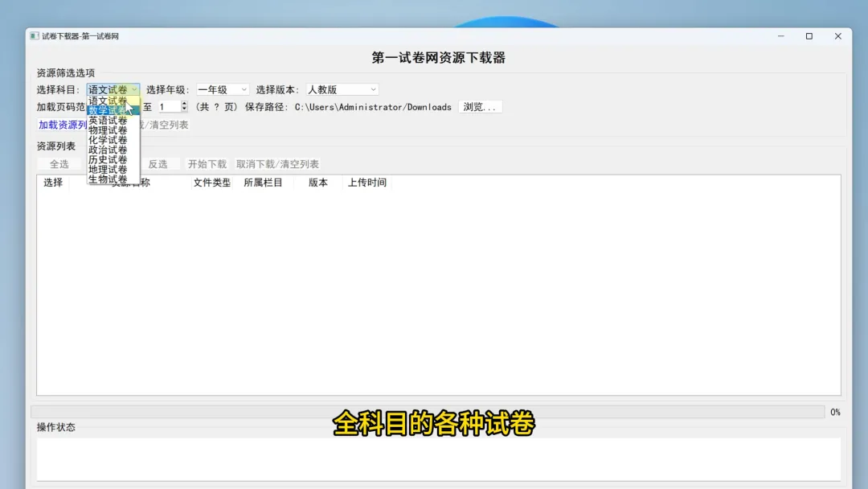The width and height of the screenshot is (868, 489).
Task: Click the 版本 column header
Action: [318, 183]
